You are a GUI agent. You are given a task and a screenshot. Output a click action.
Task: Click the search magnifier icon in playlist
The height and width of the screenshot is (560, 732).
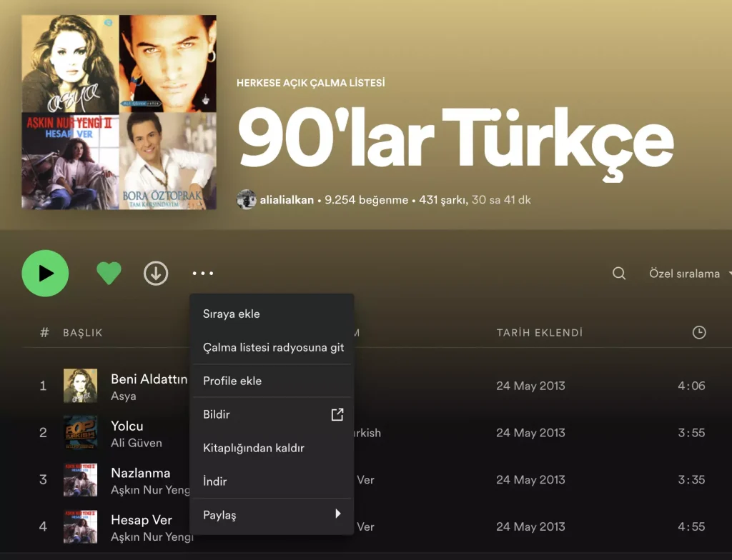click(x=619, y=273)
